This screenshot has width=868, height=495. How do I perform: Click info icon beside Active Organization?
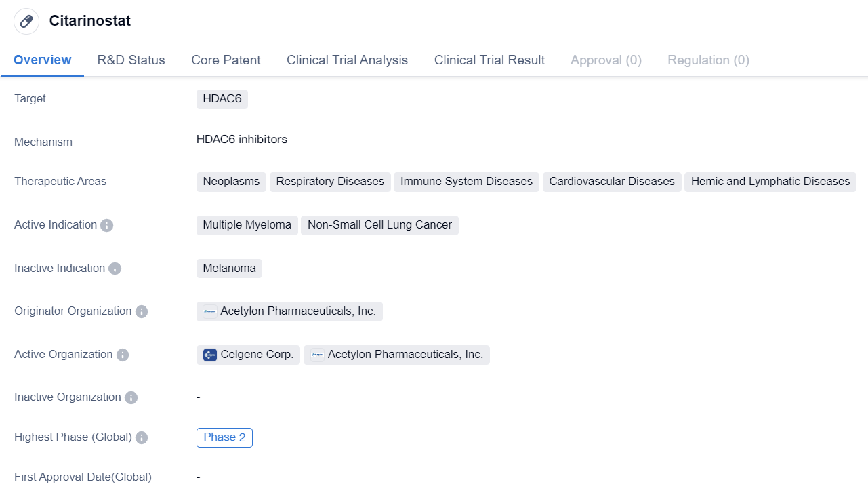(123, 355)
